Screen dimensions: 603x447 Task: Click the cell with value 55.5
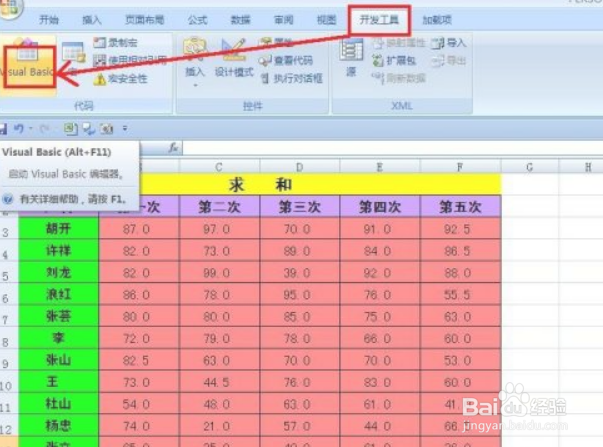pyautogui.click(x=460, y=295)
